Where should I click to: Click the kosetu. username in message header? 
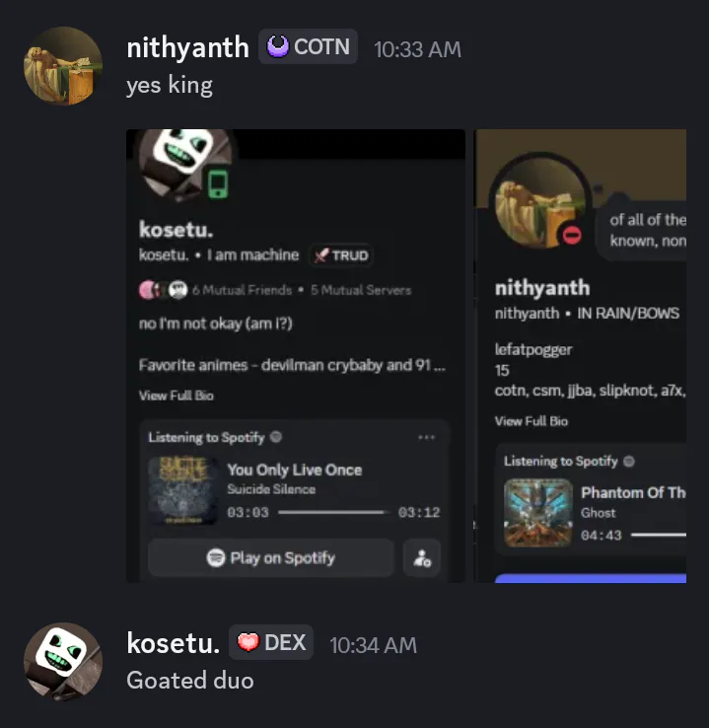(x=174, y=643)
